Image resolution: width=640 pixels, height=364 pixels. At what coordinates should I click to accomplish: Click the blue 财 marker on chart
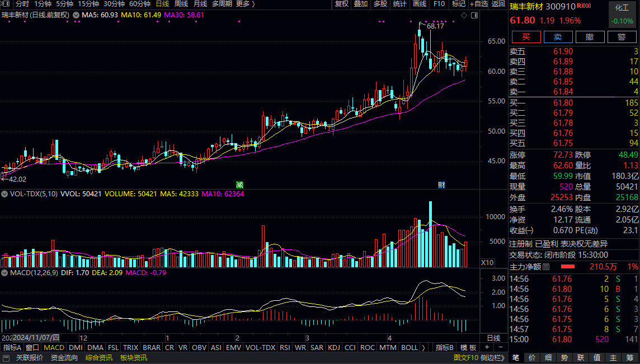coord(441,185)
